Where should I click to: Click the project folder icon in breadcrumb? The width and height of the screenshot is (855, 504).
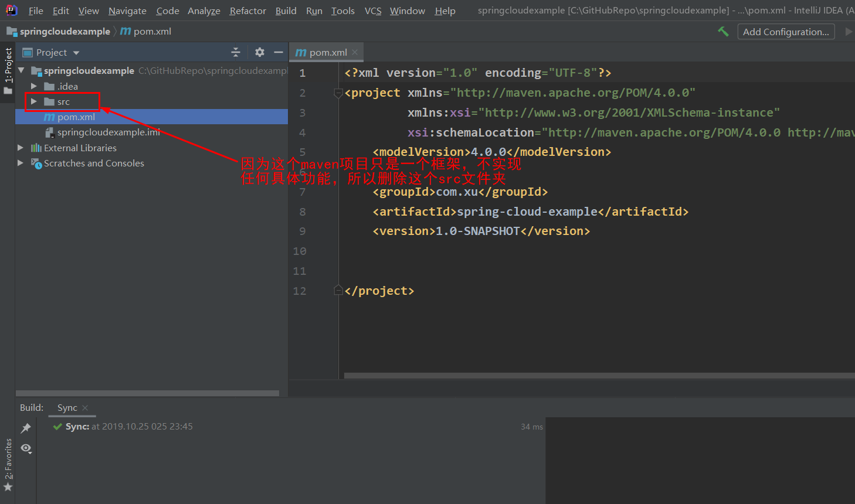point(12,31)
